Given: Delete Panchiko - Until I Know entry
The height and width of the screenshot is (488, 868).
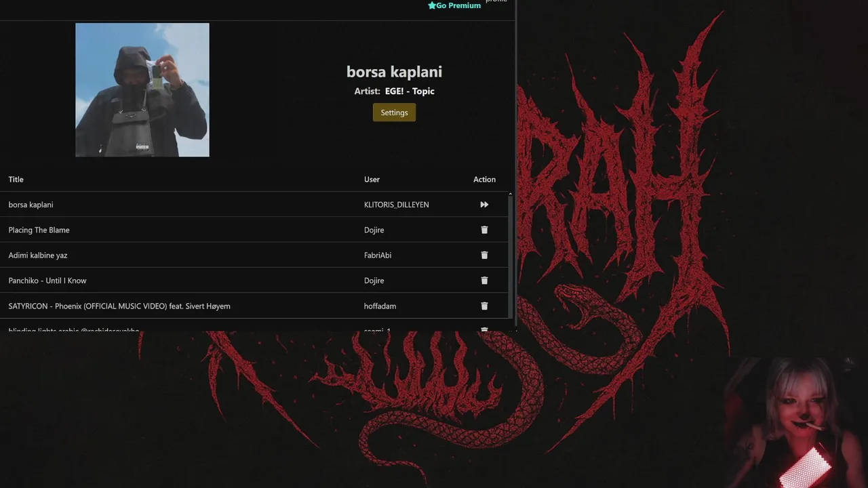Looking at the screenshot, I should [x=484, y=281].
